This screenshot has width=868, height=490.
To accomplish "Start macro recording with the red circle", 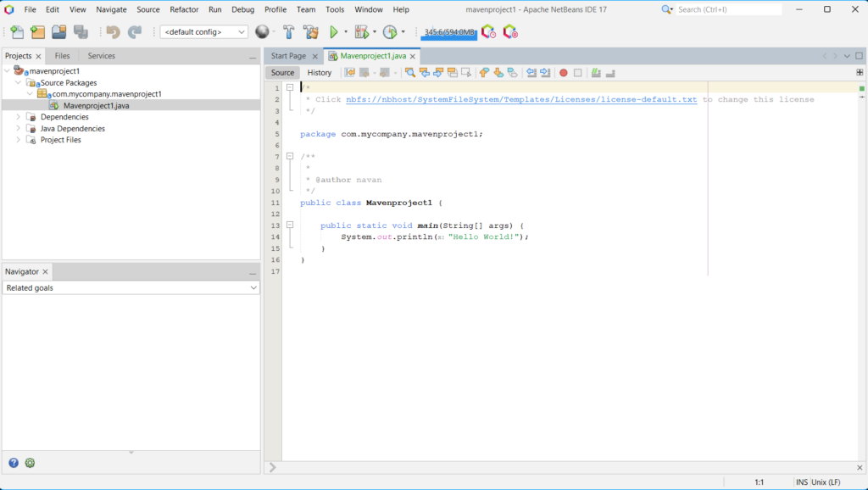I will (563, 73).
